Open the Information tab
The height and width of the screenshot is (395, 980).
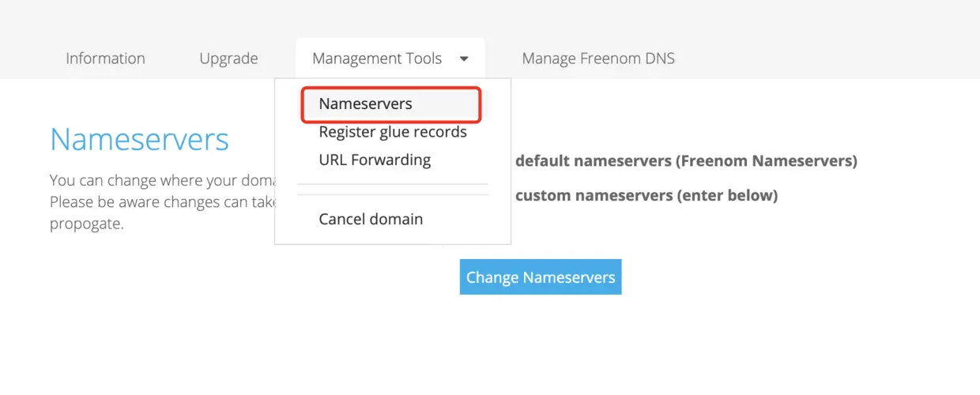[105, 58]
